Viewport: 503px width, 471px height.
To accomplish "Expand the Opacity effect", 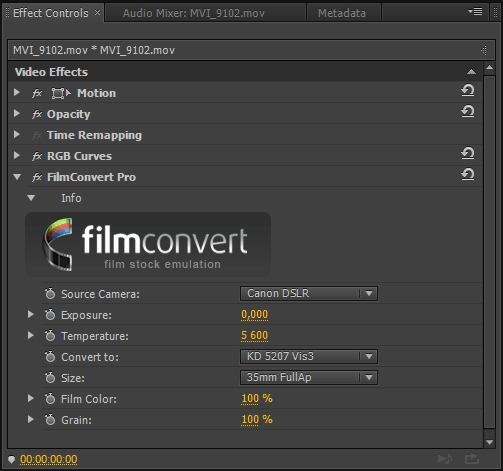I will 17,113.
